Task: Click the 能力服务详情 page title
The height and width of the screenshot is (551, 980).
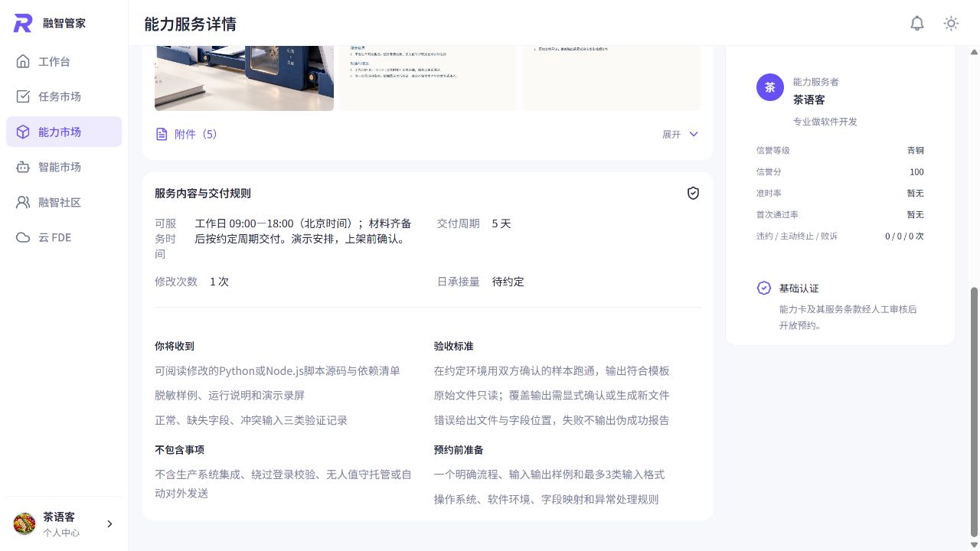Action: (x=190, y=24)
